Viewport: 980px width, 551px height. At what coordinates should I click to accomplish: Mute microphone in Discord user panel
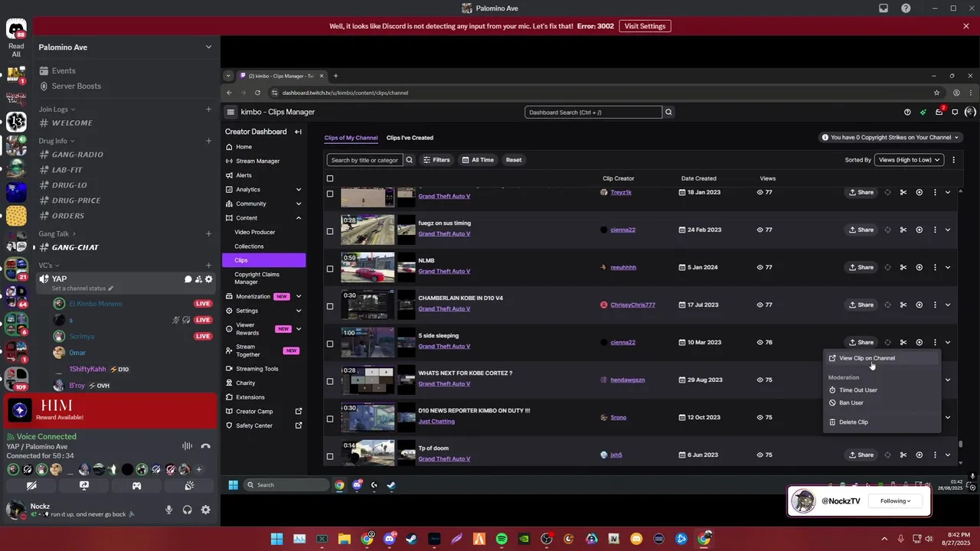[169, 510]
